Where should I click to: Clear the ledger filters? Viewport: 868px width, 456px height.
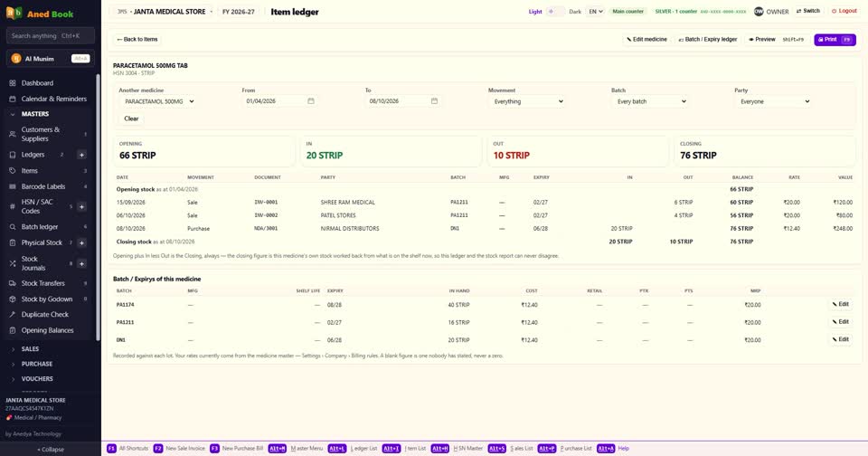coord(131,119)
